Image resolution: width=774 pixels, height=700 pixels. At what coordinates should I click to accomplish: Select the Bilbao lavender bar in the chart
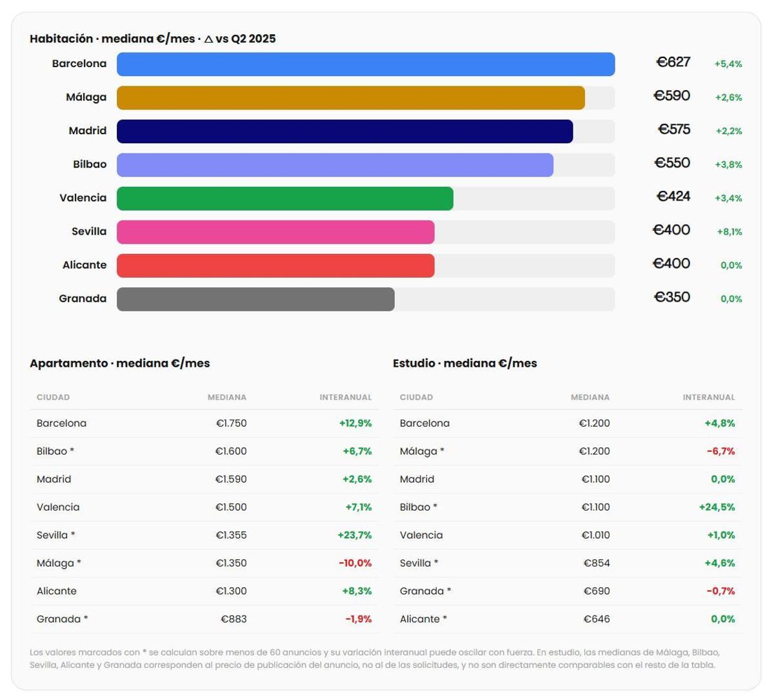[335, 165]
